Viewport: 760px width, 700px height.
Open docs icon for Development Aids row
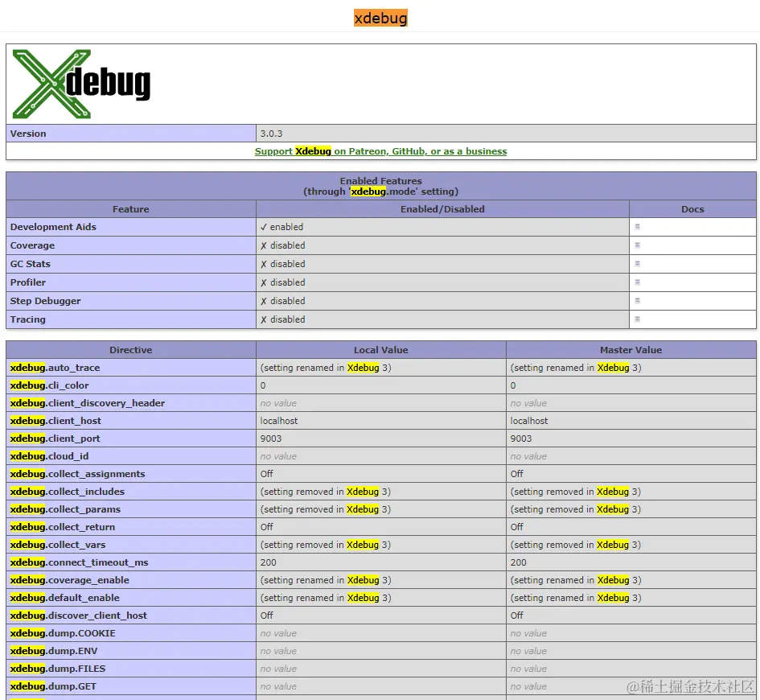click(637, 227)
